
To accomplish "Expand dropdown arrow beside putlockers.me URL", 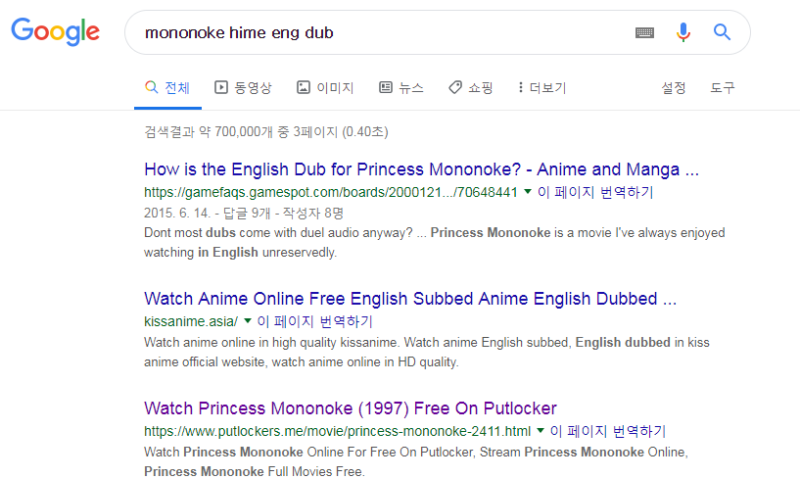I will (x=540, y=431).
